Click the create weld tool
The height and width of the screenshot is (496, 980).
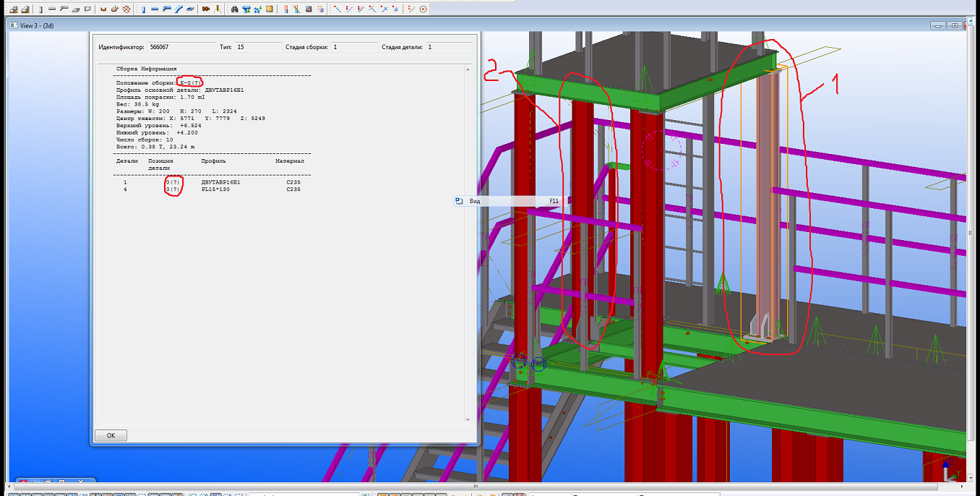point(216,9)
